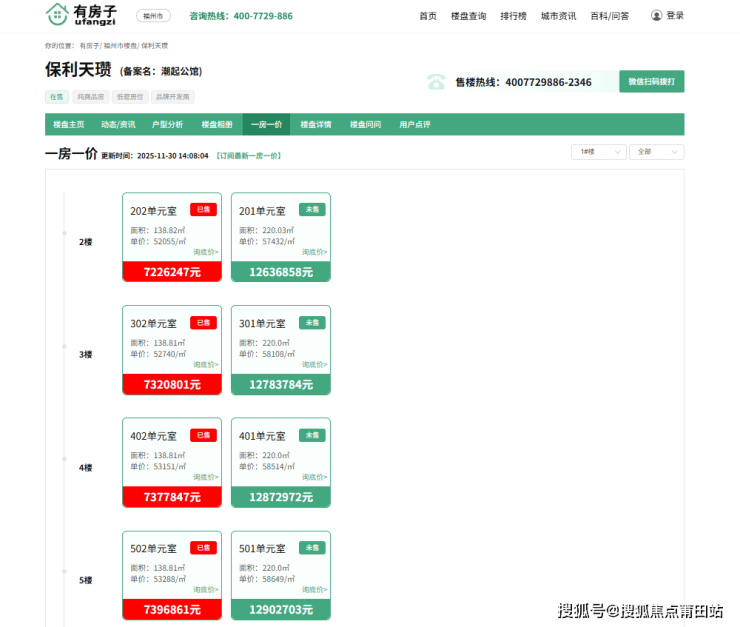Expand the 全部 filter dropdown
Viewport: 740px width, 627px height.
(657, 152)
